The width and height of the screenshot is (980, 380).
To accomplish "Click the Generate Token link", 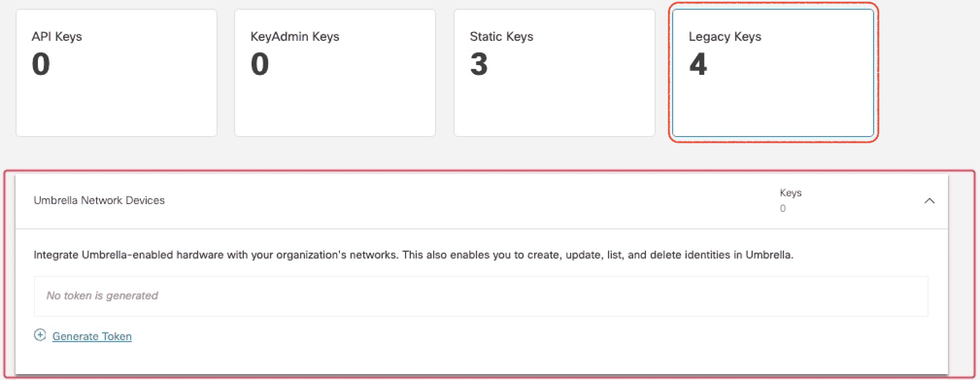I will [x=92, y=336].
